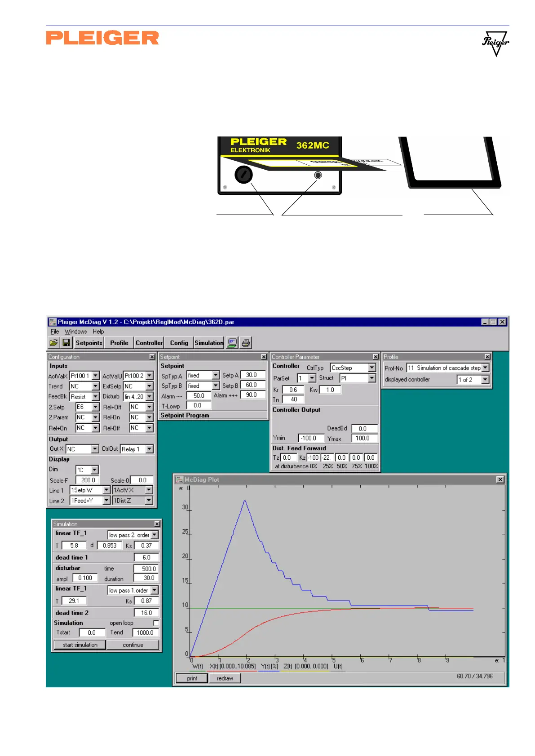Expand the CtrlOut Relay 1 dropdown
This screenshot has width=535, height=756.
tap(149, 449)
